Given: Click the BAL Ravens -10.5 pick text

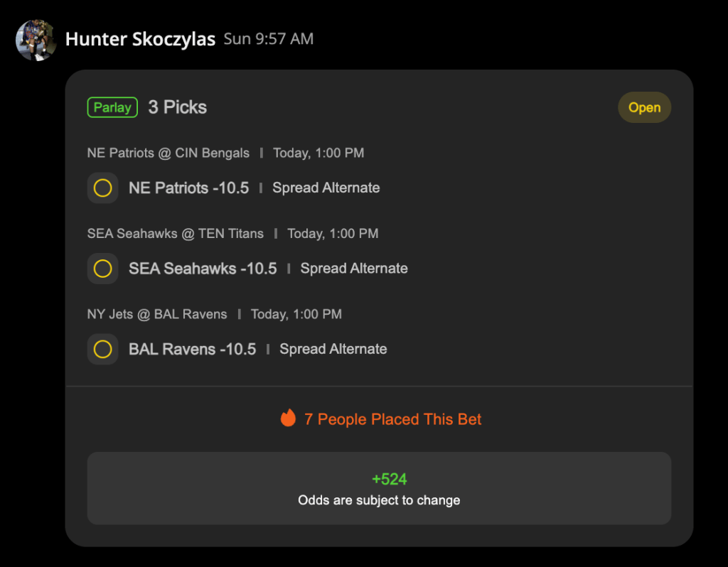Looking at the screenshot, I should click(192, 350).
